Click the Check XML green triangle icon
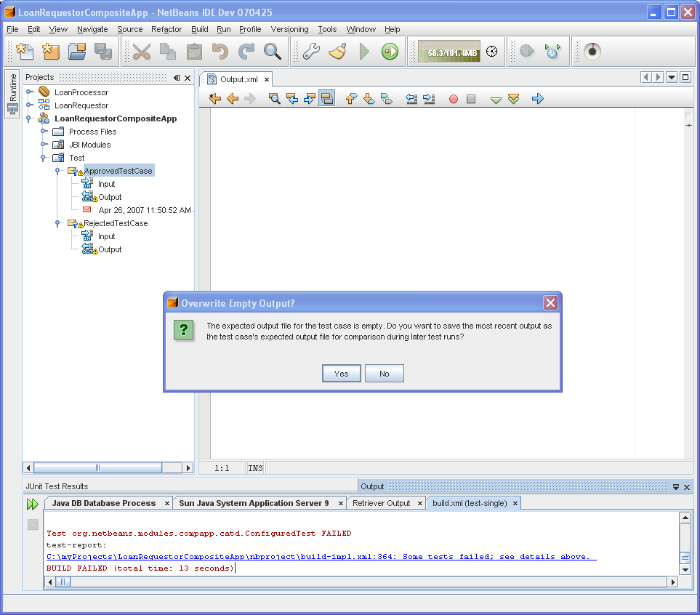 [x=496, y=100]
